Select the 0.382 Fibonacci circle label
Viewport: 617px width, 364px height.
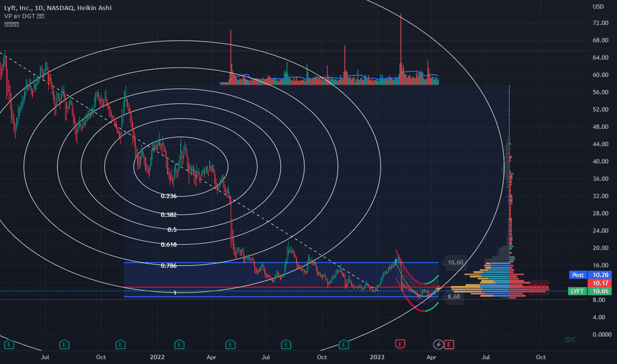168,215
